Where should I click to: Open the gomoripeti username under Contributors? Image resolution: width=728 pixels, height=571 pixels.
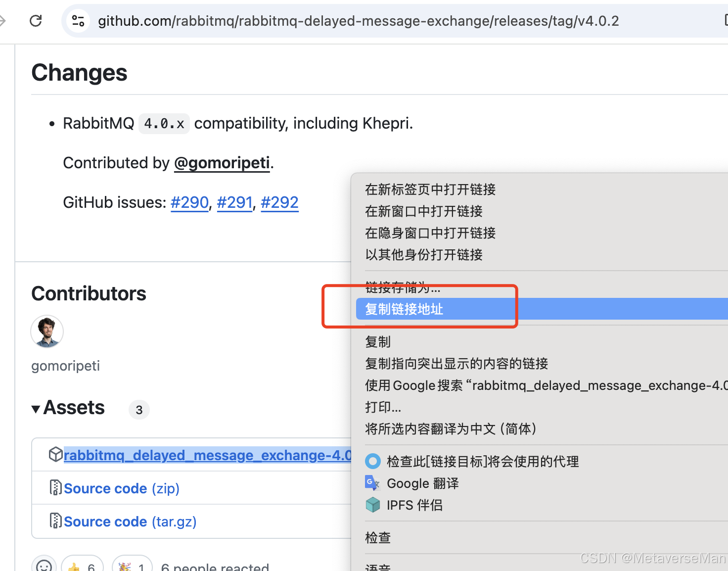[65, 366]
